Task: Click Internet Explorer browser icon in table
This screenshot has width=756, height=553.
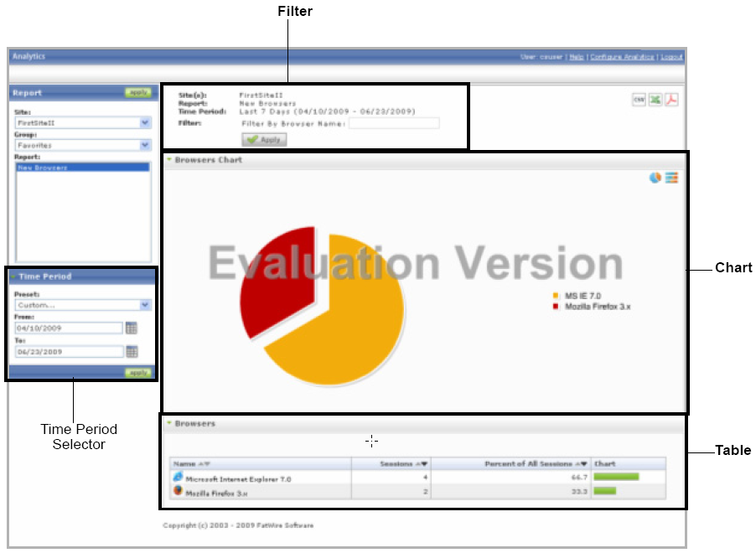Action: [178, 478]
